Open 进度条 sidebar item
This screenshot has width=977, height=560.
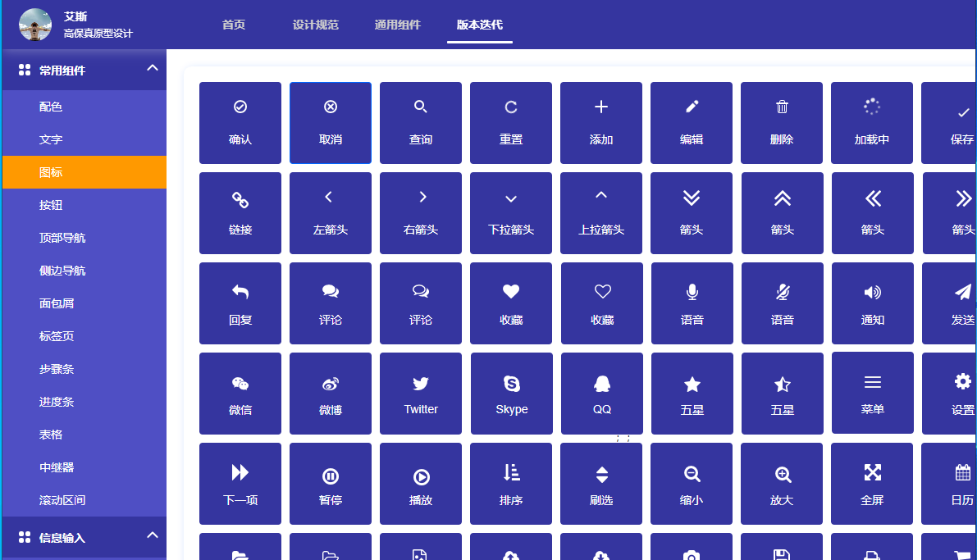(x=84, y=402)
